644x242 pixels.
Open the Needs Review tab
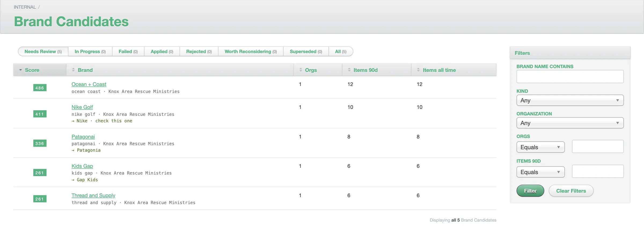tap(43, 51)
